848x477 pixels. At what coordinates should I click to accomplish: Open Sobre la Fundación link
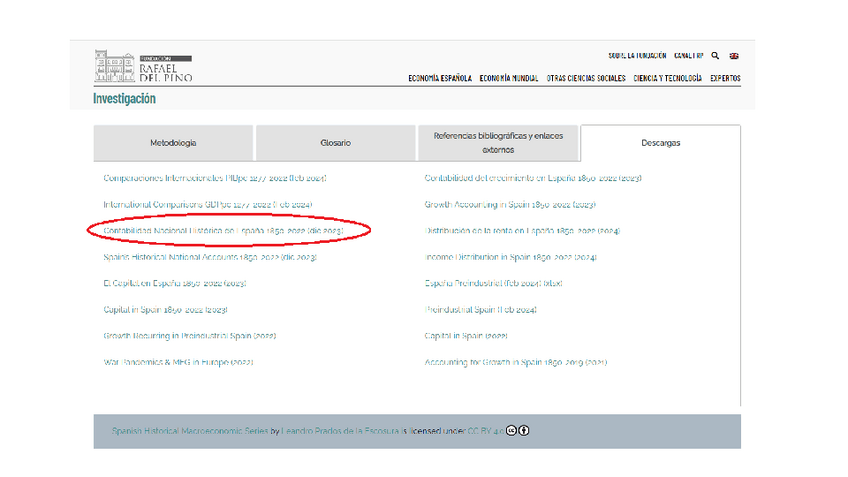coord(636,56)
